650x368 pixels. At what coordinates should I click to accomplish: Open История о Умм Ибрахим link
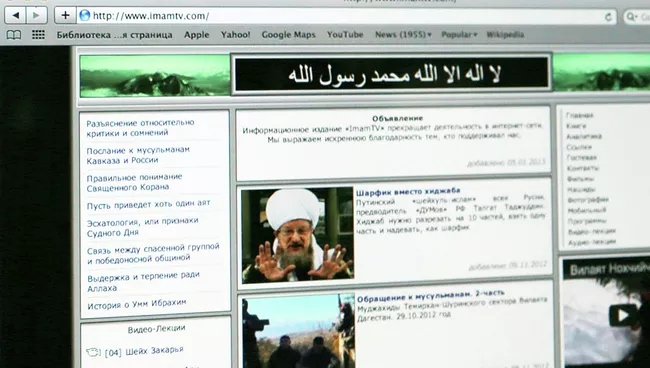(137, 305)
